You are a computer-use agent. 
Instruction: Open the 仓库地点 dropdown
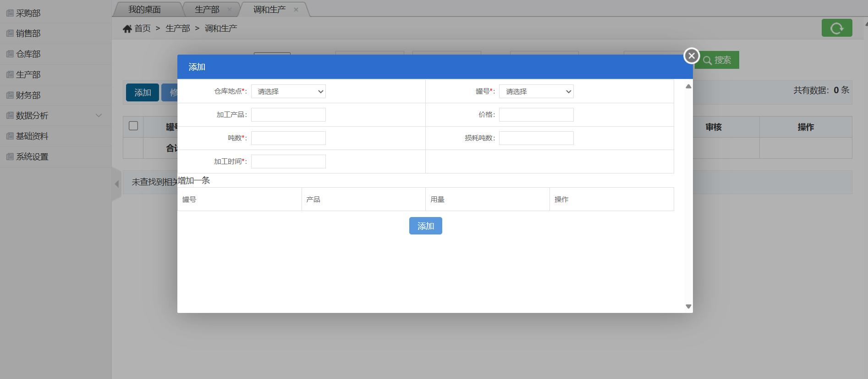pos(288,92)
